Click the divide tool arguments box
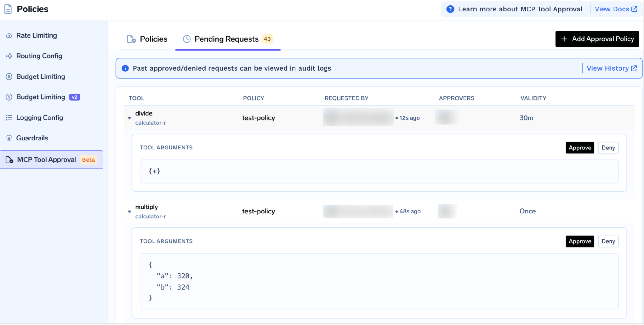Screen dimensions: 644x325 click(x=379, y=171)
